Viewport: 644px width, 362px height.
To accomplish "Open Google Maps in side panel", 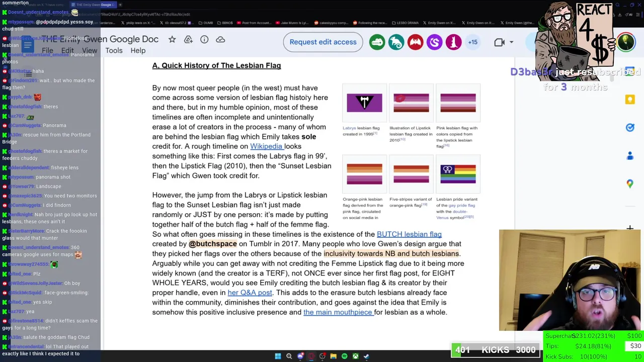I will (x=630, y=184).
